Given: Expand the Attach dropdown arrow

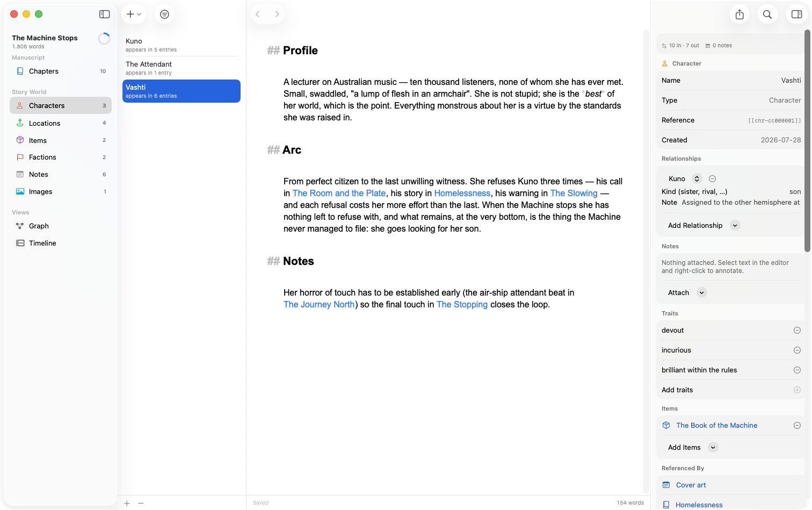Looking at the screenshot, I should [x=702, y=293].
